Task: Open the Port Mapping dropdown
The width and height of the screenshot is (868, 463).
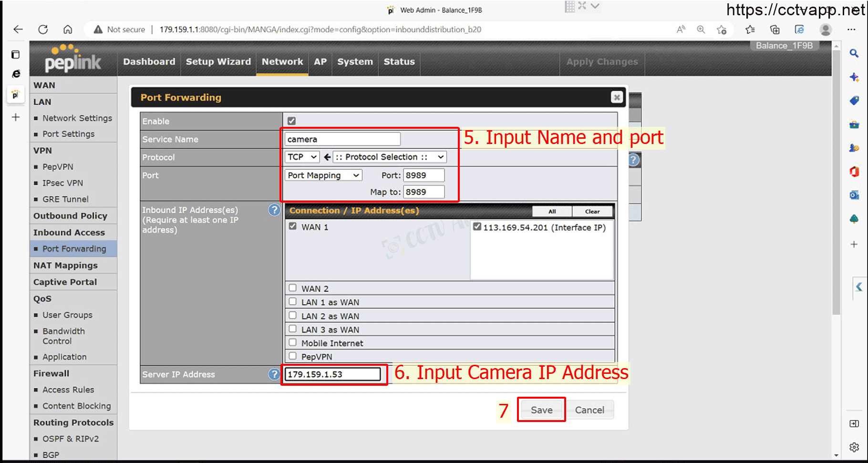Action: tap(323, 175)
